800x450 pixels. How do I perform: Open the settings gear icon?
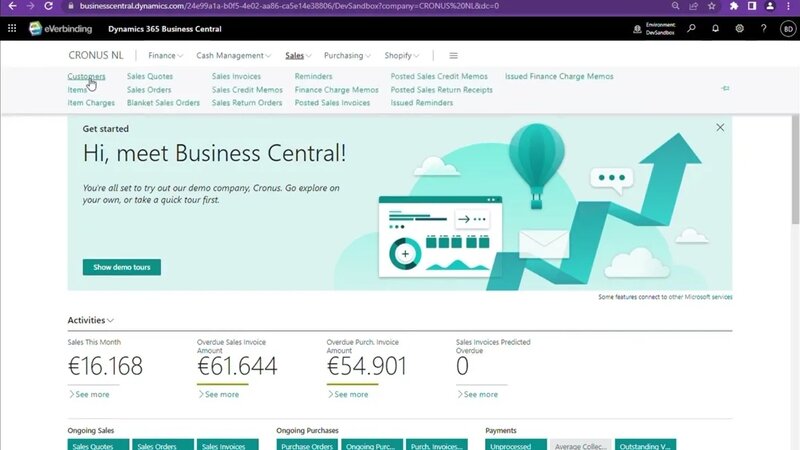coord(739,29)
